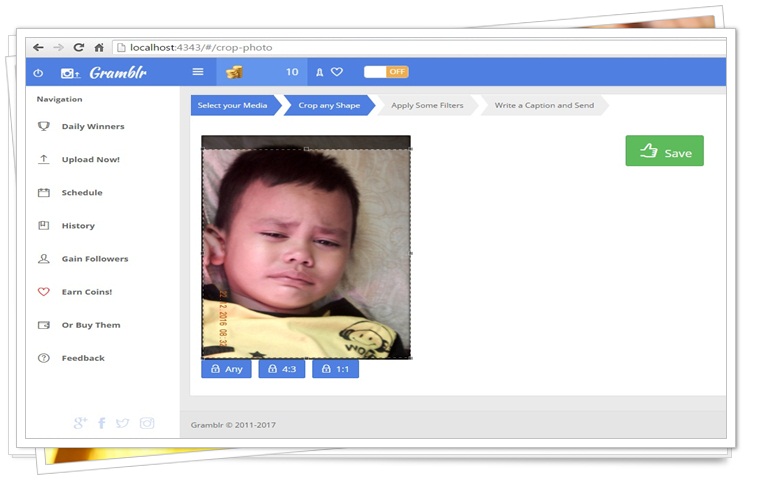This screenshot has height=480, width=760.
Task: Click the person icon beside Gain Followers
Action: 44,258
